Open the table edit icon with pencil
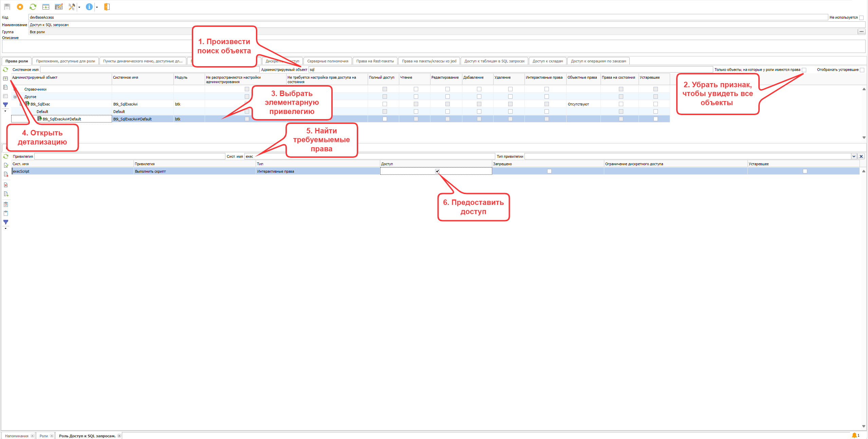The height and width of the screenshot is (439, 868). coord(59,7)
